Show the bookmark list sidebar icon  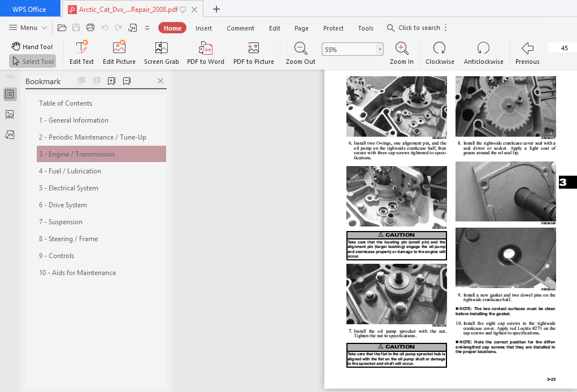click(x=10, y=94)
